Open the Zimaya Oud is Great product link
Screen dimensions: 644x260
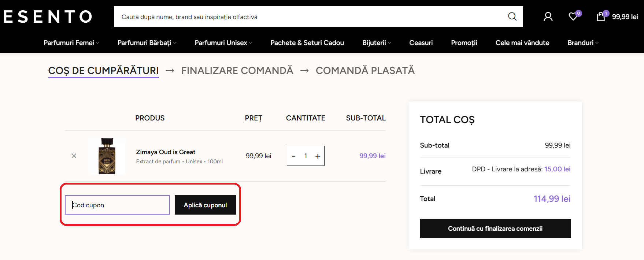(x=166, y=152)
